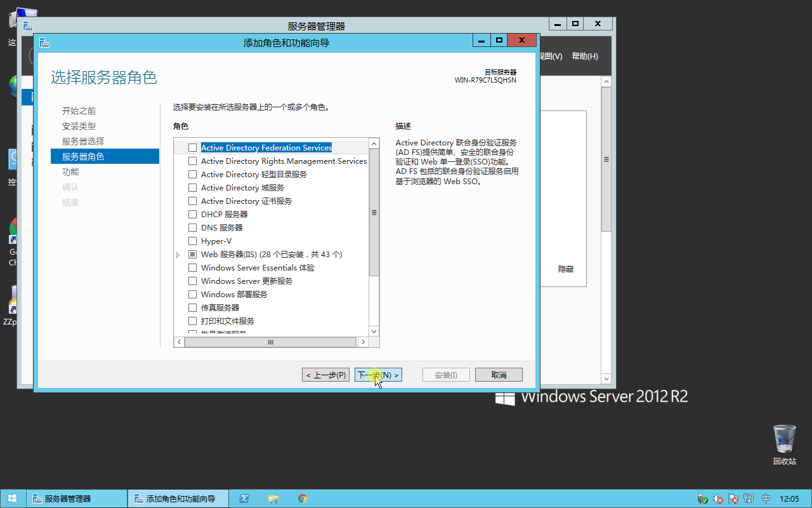Select the Active Directory Federation Services label
The image size is (812, 508).
coord(266,147)
